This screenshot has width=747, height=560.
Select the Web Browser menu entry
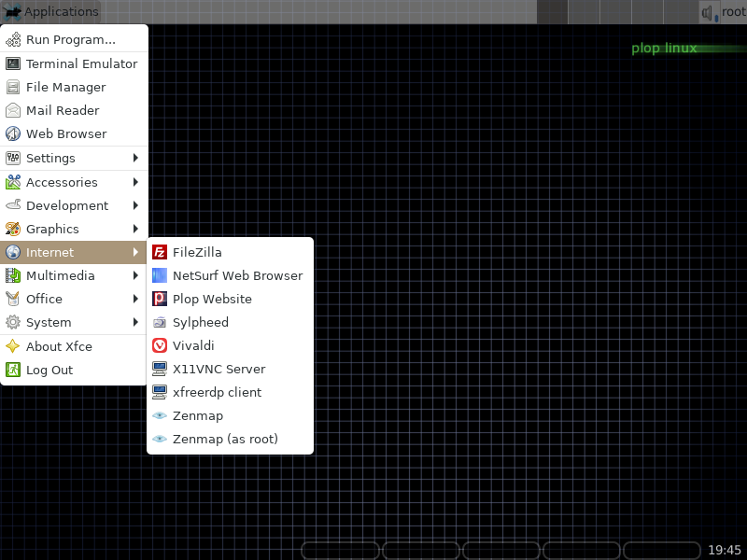tap(74, 133)
